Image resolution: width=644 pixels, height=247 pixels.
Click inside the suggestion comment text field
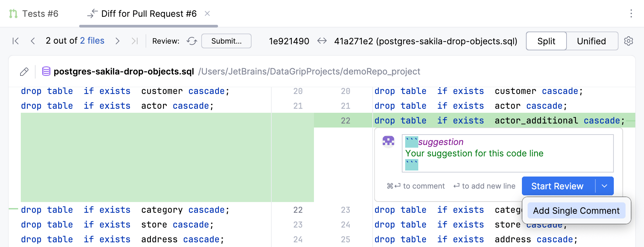[x=507, y=153]
